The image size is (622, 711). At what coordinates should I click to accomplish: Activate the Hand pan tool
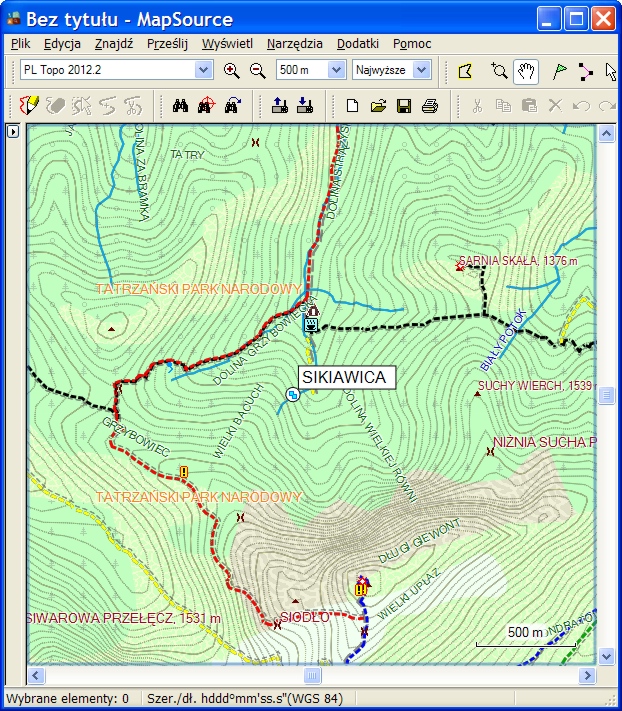click(x=526, y=71)
